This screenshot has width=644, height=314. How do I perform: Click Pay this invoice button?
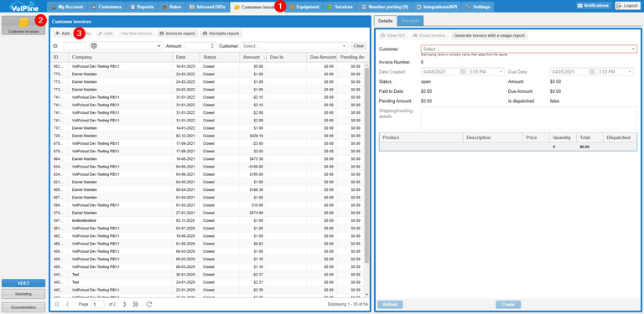[137, 33]
